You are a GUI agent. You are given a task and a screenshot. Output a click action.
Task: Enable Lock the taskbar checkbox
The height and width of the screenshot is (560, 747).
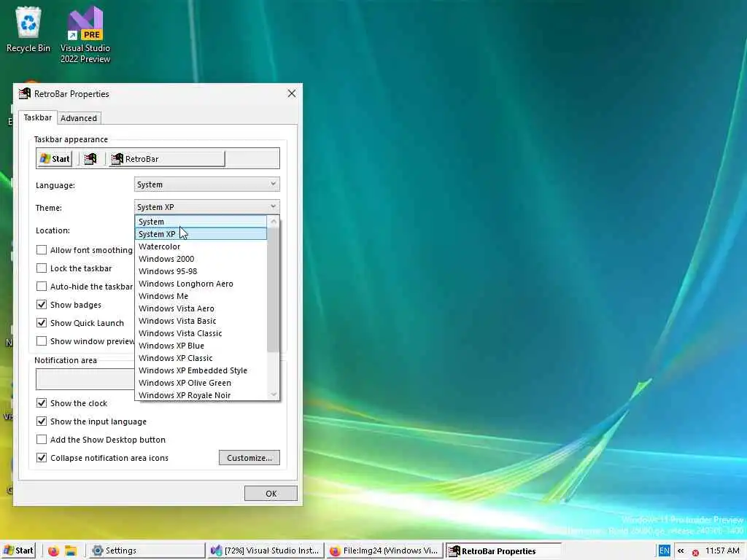42,268
